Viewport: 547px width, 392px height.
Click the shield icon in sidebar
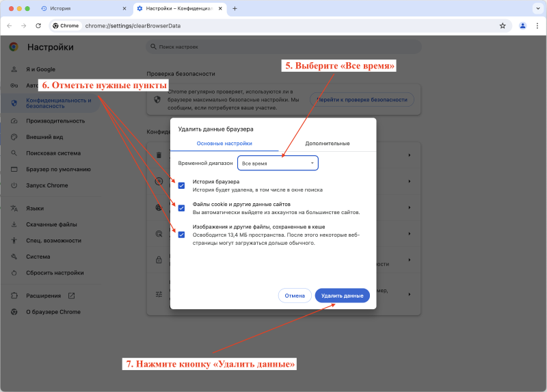14,103
